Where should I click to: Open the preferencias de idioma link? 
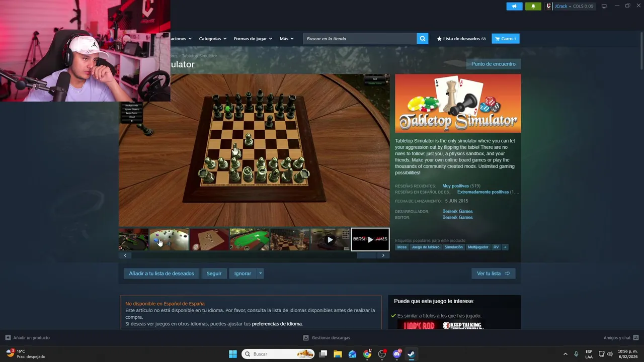coord(277,324)
